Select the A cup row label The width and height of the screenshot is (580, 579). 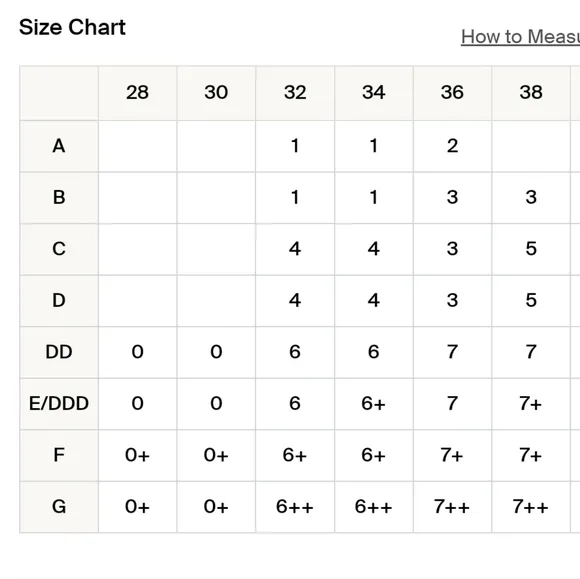(59, 146)
